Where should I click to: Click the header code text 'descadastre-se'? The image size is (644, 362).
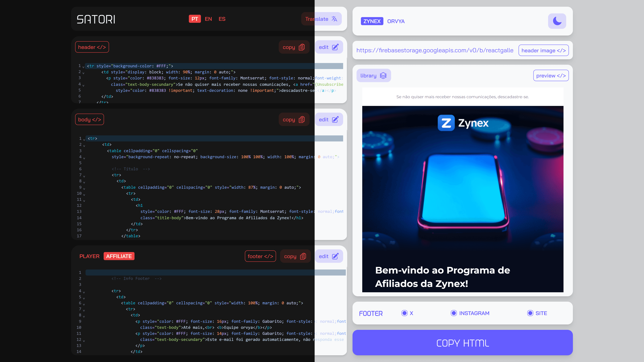click(x=298, y=91)
